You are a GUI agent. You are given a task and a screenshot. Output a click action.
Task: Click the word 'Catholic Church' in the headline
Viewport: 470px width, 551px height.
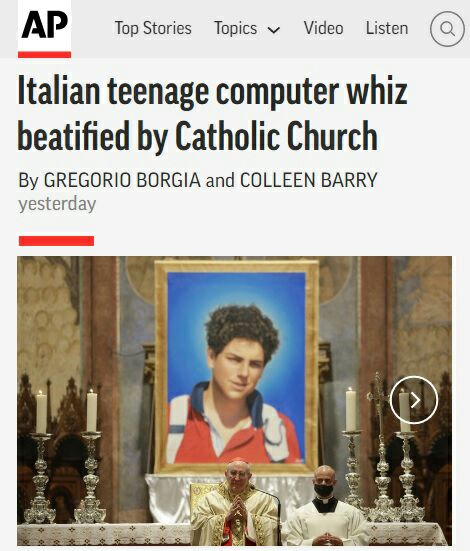click(276, 136)
